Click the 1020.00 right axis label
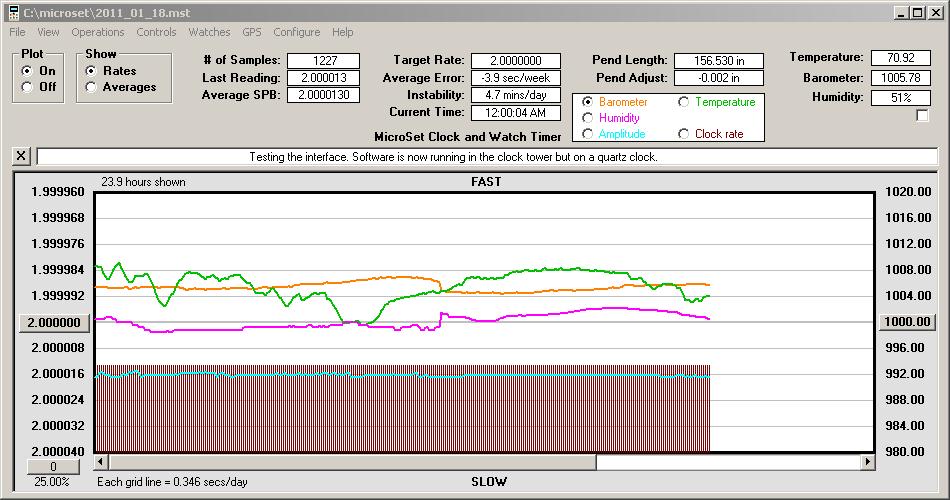 pyautogui.click(x=908, y=192)
